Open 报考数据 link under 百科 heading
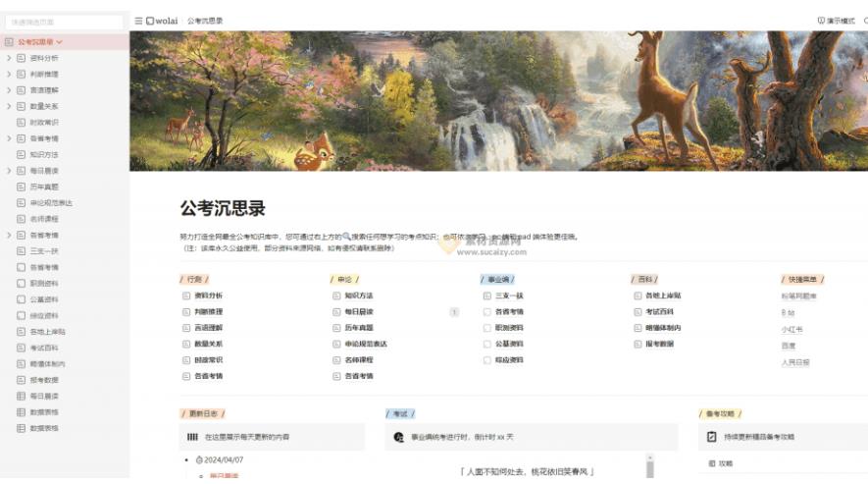The image size is (868, 484). [660, 345]
